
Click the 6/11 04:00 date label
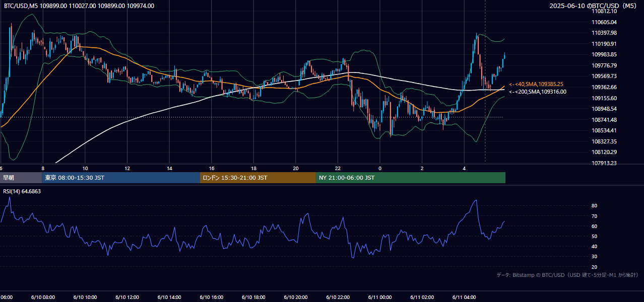pyautogui.click(x=464, y=297)
